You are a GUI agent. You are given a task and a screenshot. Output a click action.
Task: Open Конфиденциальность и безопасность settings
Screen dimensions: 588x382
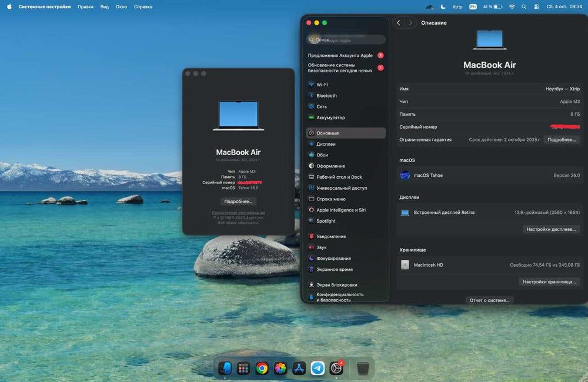coord(345,297)
